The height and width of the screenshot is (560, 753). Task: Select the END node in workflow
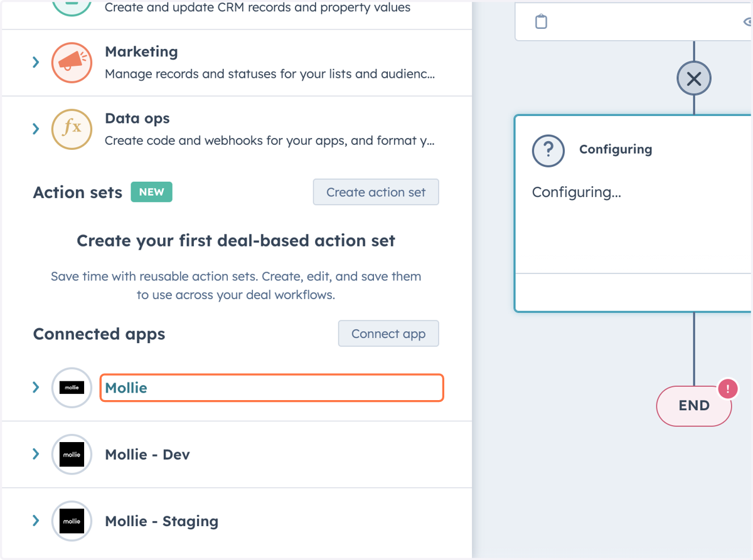click(x=694, y=406)
